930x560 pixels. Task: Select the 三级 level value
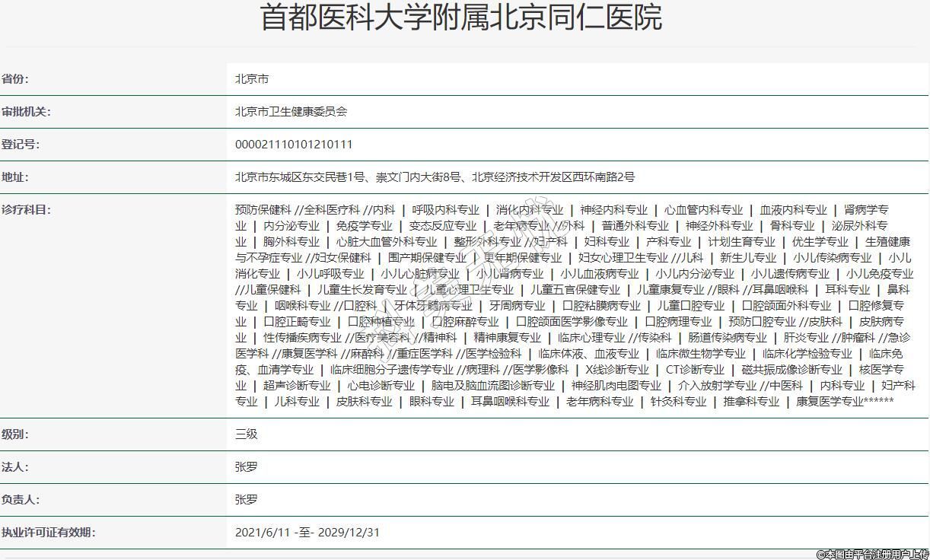(247, 434)
